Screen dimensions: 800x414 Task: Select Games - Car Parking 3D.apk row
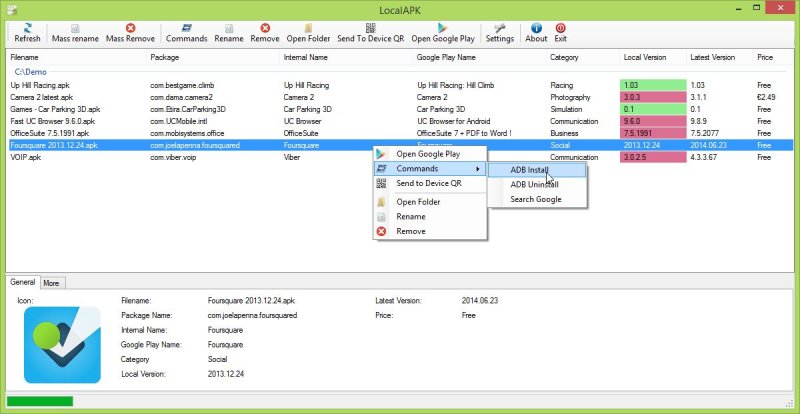(399, 109)
